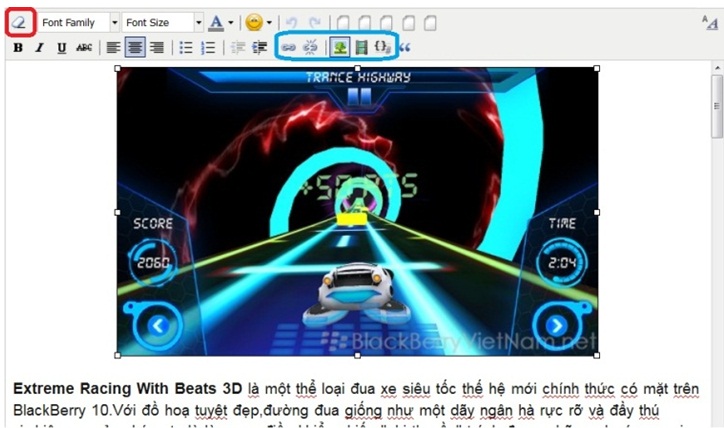Viewport: 724px width, 428px height.
Task: Apply the current font color
Action: pos(216,22)
